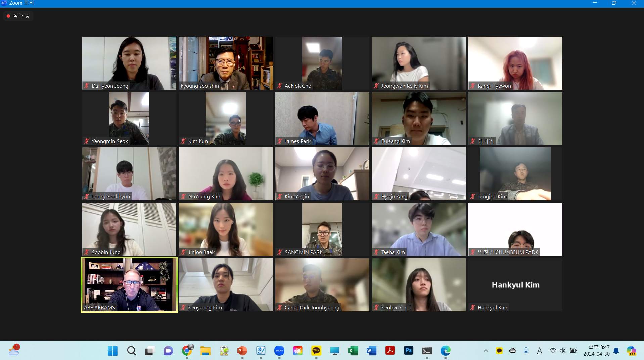
Task: Open the weather widget on the taskbar
Action: [x=14, y=351]
